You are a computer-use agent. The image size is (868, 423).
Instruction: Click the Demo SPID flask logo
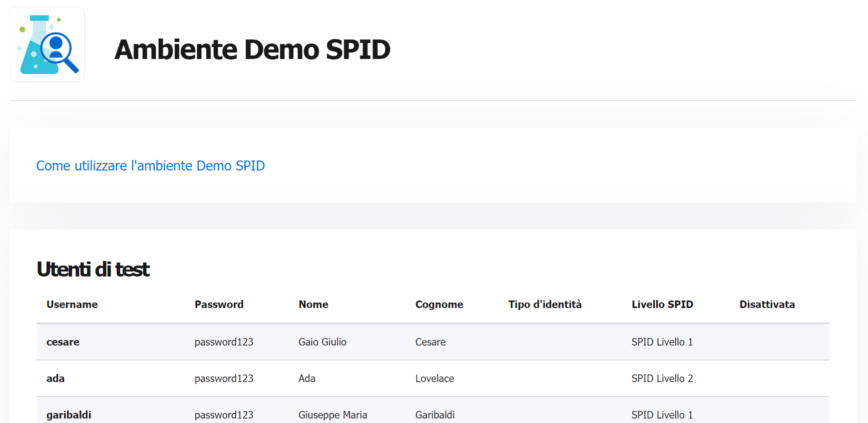point(47,44)
